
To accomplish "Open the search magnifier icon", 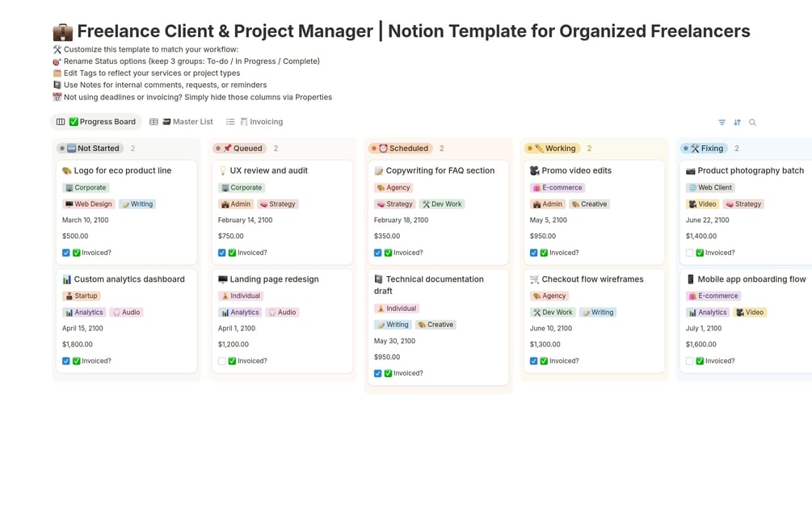I will point(752,123).
